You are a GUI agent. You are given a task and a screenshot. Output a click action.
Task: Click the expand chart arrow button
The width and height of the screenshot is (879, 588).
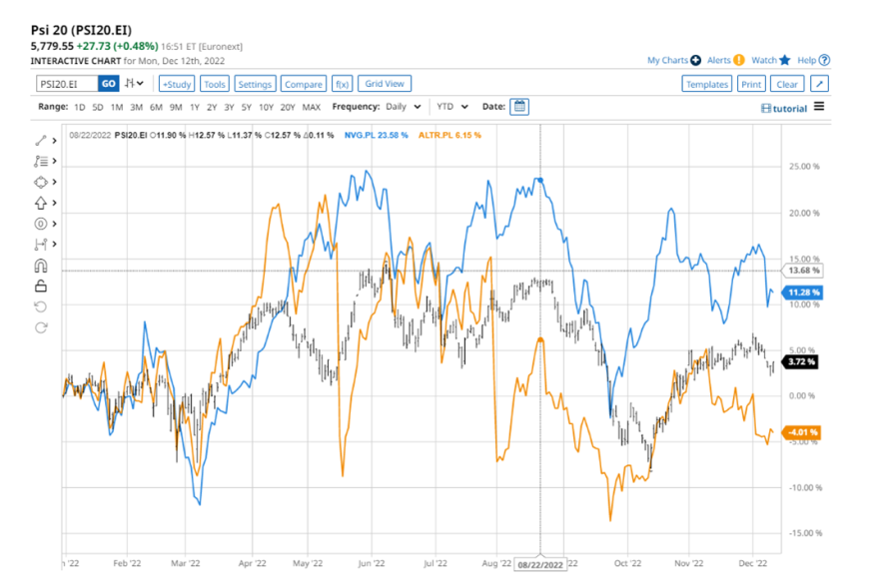coord(820,84)
